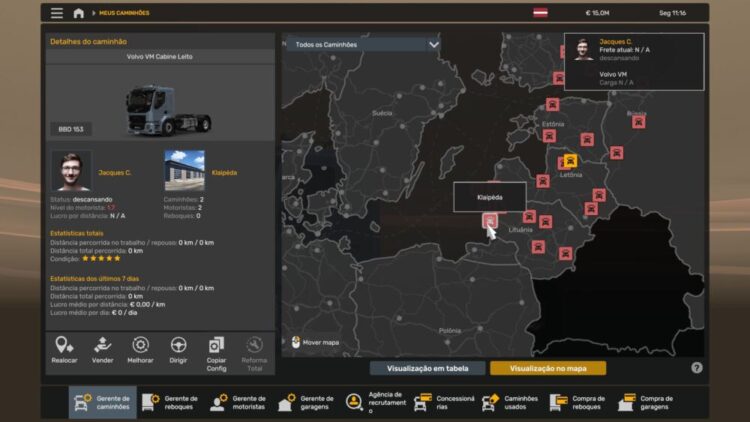Image resolution: width=750 pixels, height=422 pixels.
Task: Open the Compra de garagens tab
Action: point(647,402)
